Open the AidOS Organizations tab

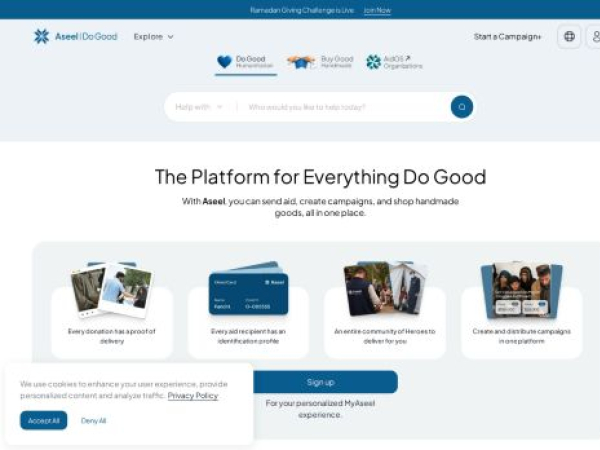pyautogui.click(x=402, y=62)
